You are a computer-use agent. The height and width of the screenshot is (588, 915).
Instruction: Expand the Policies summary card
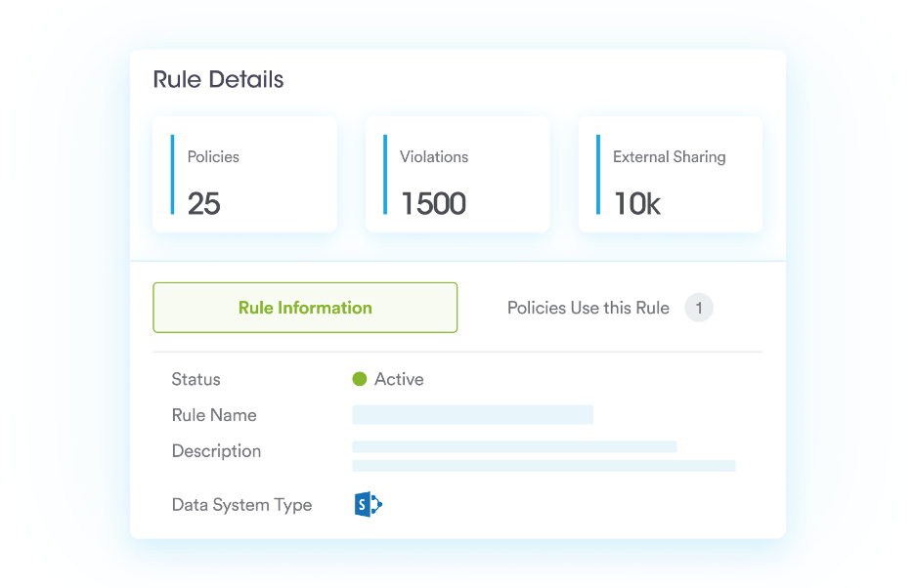pyautogui.click(x=244, y=174)
